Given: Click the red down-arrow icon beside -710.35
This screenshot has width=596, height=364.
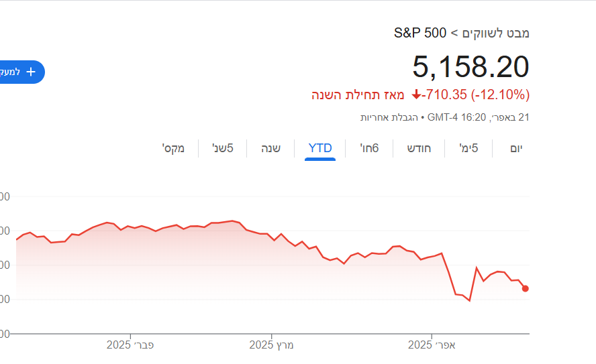Looking at the screenshot, I should tap(417, 95).
